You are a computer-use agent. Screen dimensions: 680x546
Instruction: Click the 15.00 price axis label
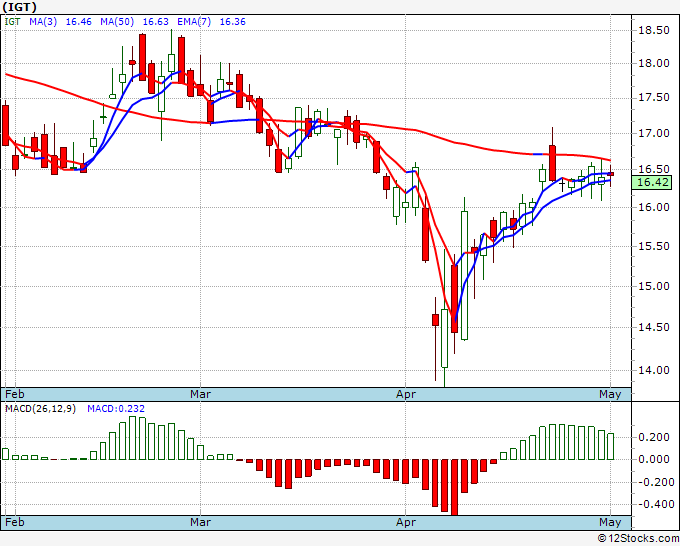tap(654, 286)
